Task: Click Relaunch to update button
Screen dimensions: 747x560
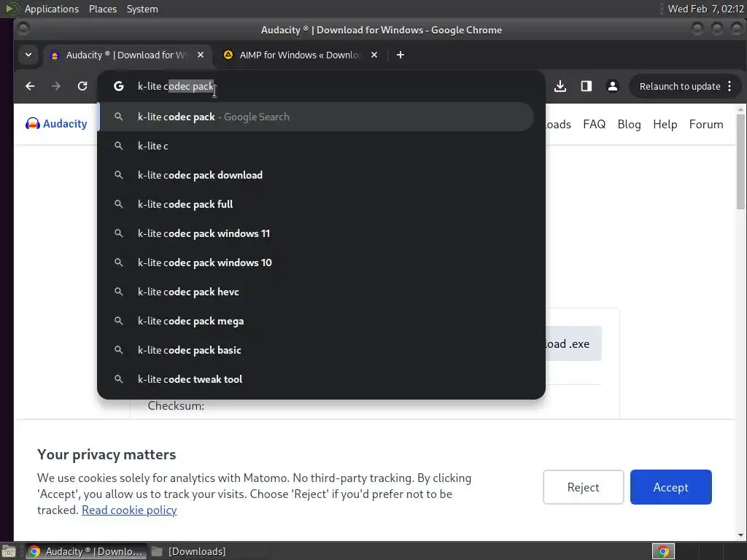Action: (684, 86)
